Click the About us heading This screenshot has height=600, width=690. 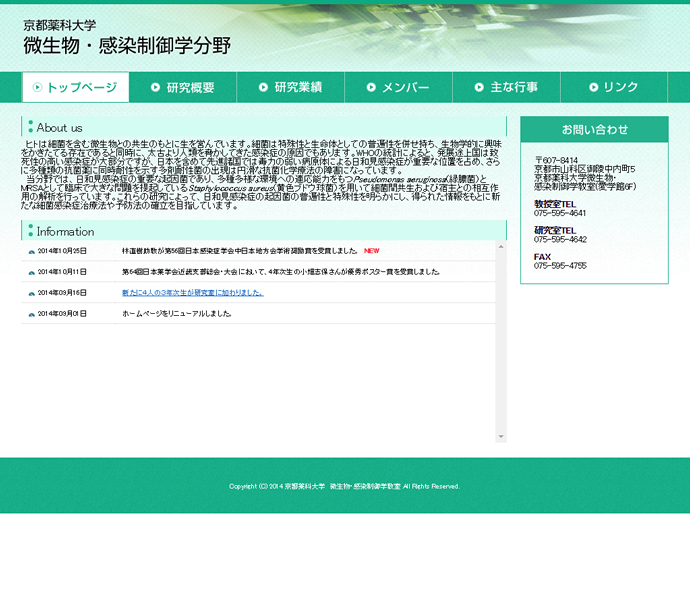click(x=59, y=128)
